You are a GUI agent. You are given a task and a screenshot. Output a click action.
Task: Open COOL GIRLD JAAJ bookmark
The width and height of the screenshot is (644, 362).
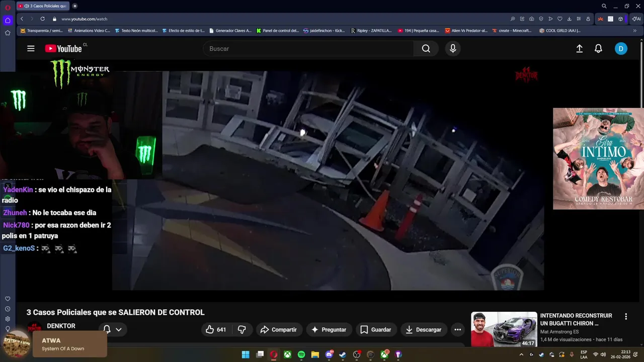tap(559, 31)
